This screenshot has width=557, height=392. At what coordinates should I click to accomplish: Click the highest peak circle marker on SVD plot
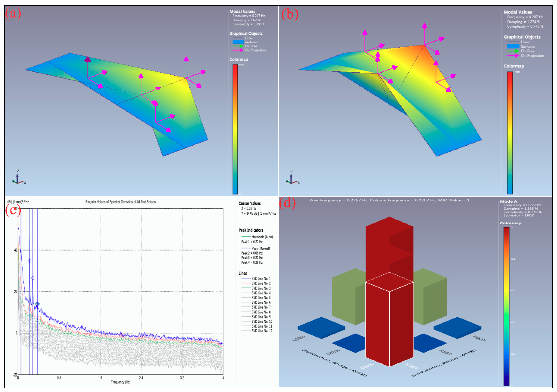[x=30, y=261]
